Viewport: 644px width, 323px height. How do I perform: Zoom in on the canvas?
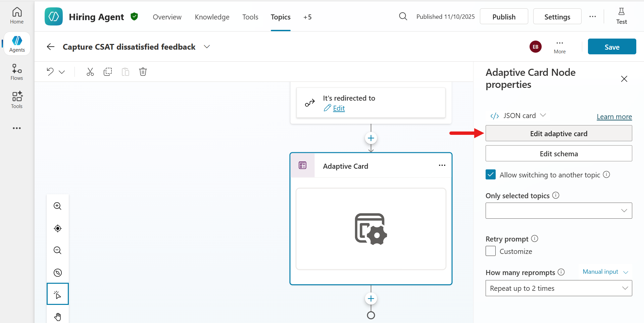coord(58,206)
